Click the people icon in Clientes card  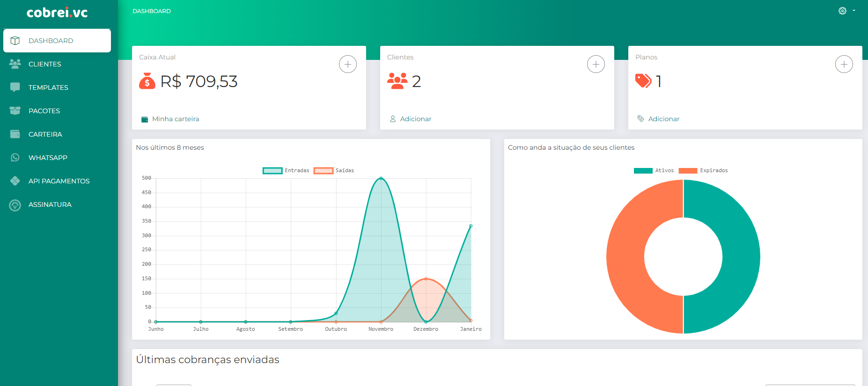click(397, 81)
